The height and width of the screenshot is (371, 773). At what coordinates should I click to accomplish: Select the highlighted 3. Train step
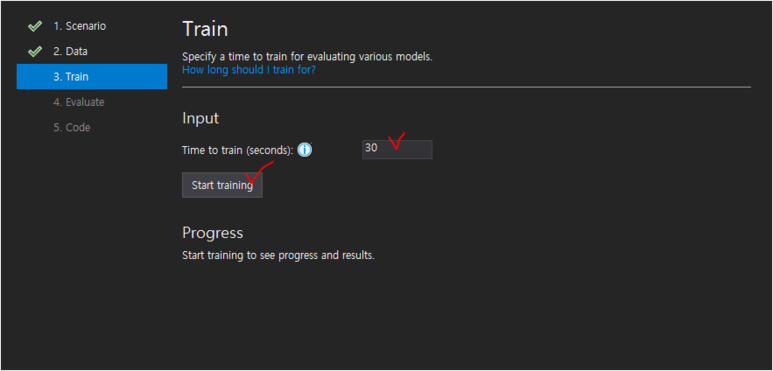pyautogui.click(x=92, y=76)
